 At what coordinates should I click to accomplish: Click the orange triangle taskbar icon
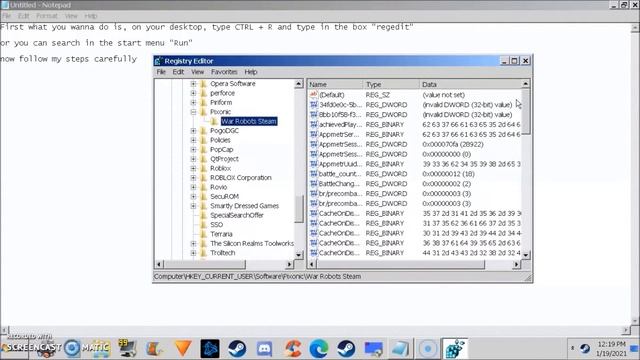pos(183,349)
